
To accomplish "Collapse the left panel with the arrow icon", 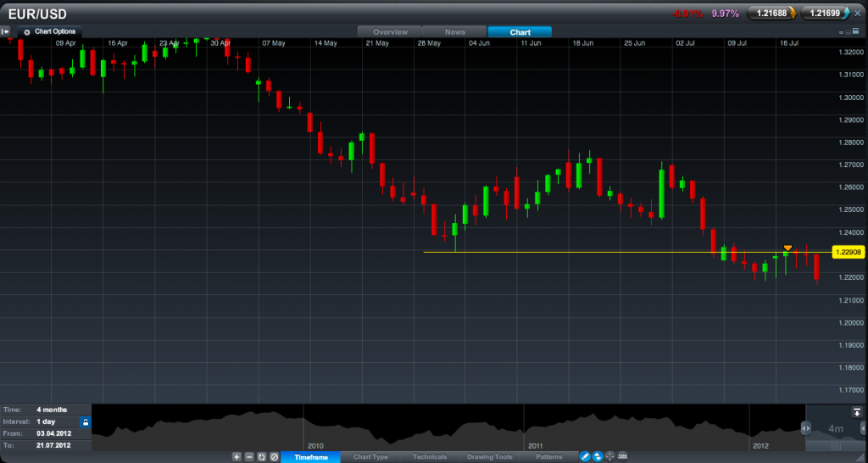I will [x=6, y=31].
